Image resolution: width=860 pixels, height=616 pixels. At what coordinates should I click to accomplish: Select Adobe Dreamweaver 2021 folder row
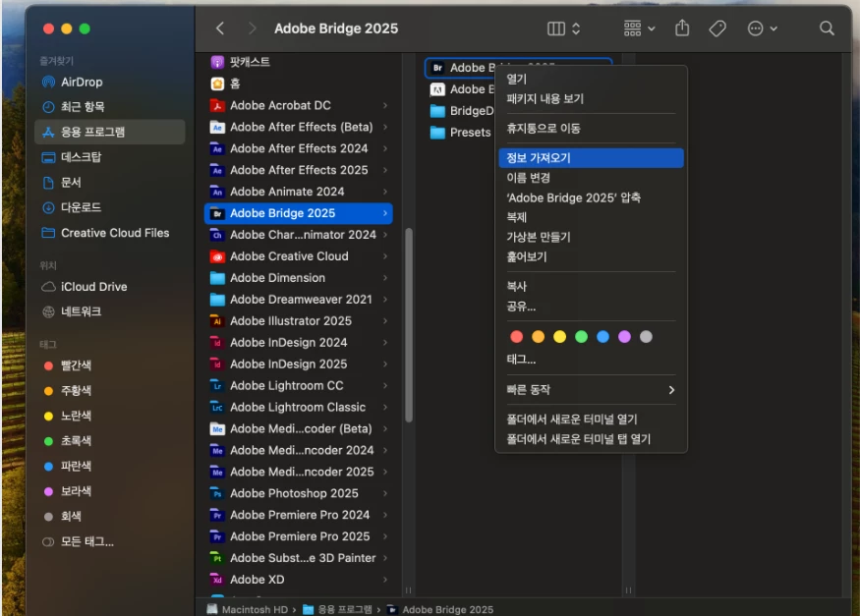pyautogui.click(x=299, y=300)
